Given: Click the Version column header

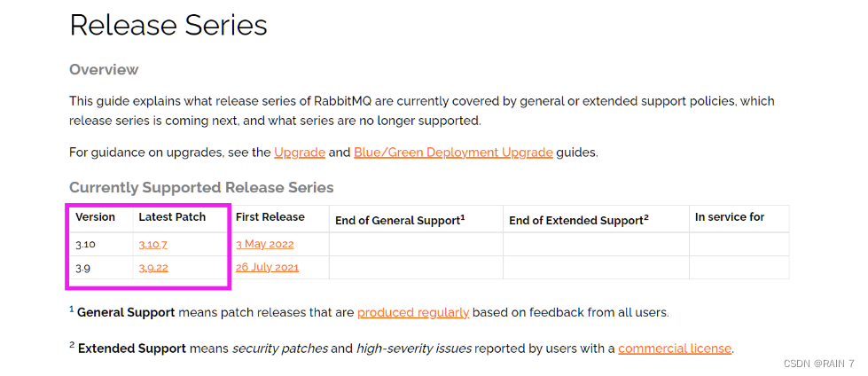Looking at the screenshot, I should [x=95, y=217].
